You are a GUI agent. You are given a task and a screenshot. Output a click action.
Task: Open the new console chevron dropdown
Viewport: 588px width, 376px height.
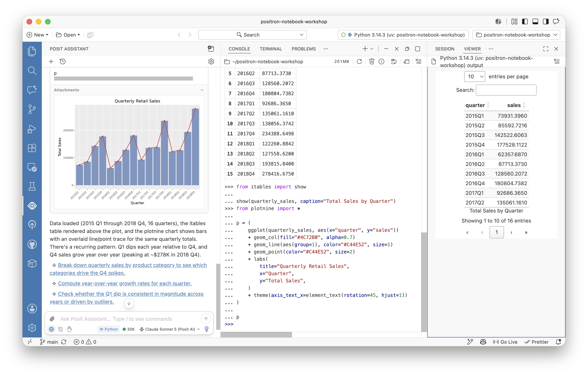click(372, 49)
